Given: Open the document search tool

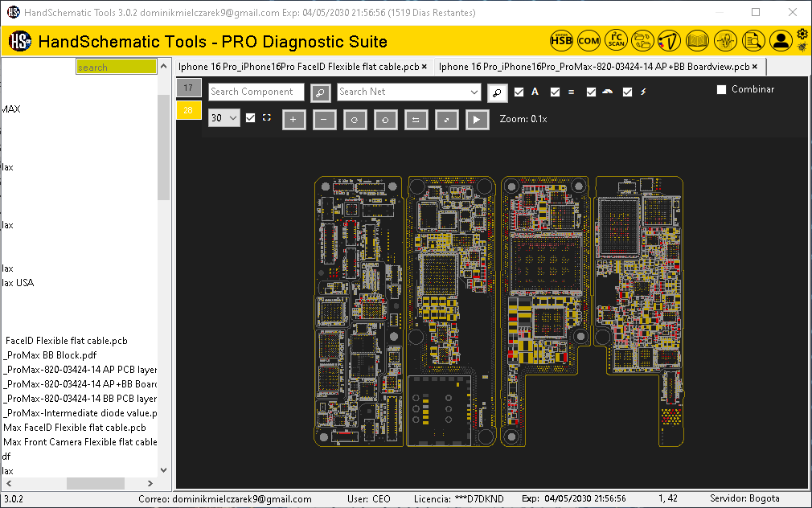Looking at the screenshot, I should coord(753,40).
